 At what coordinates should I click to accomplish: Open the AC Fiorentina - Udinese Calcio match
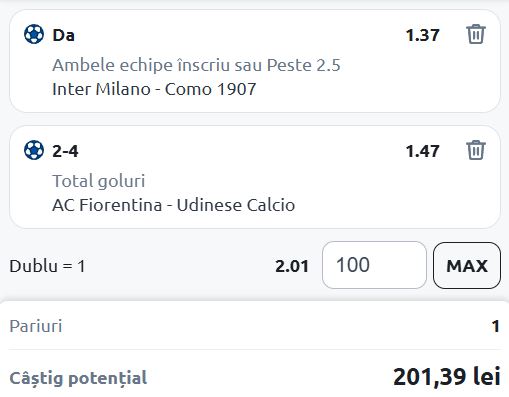[173, 205]
